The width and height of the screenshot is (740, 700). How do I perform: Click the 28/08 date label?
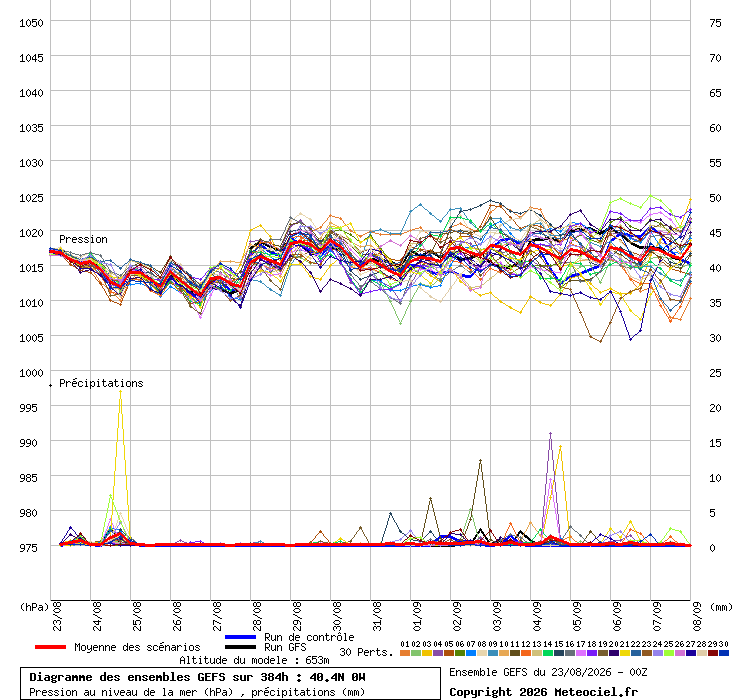tap(257, 616)
